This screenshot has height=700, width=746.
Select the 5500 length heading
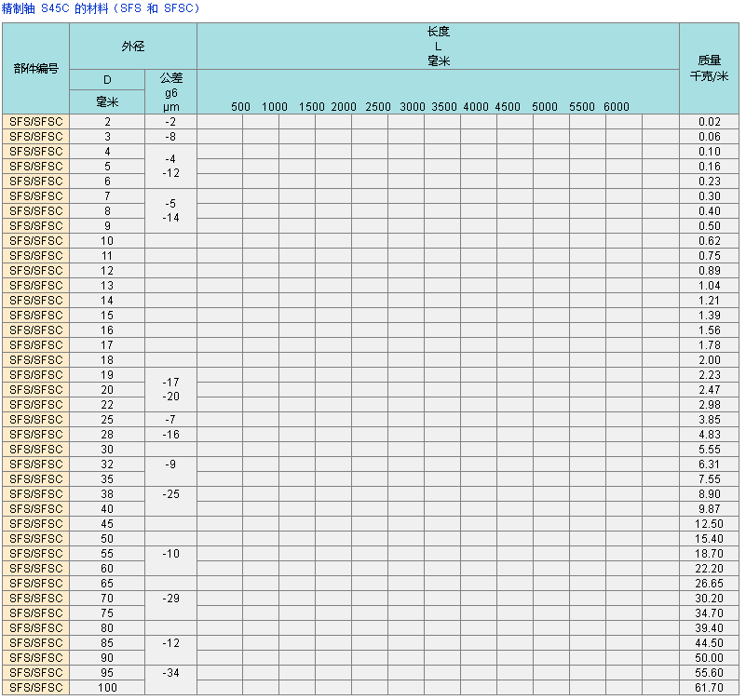click(x=582, y=106)
